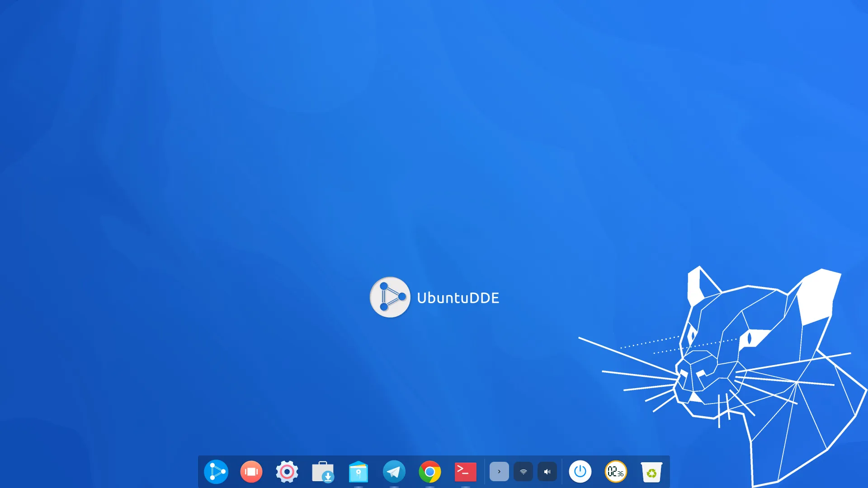
Task: Open the Deepin File Manager
Action: (x=358, y=471)
